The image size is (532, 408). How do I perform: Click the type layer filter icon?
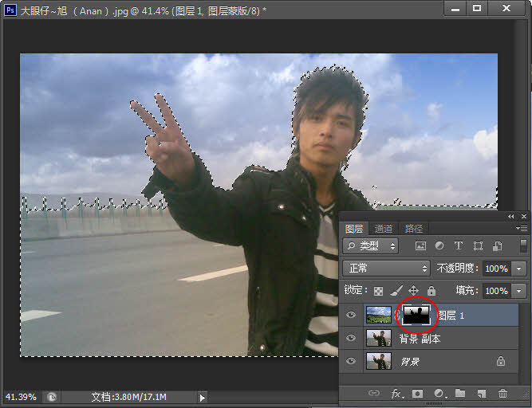point(459,246)
